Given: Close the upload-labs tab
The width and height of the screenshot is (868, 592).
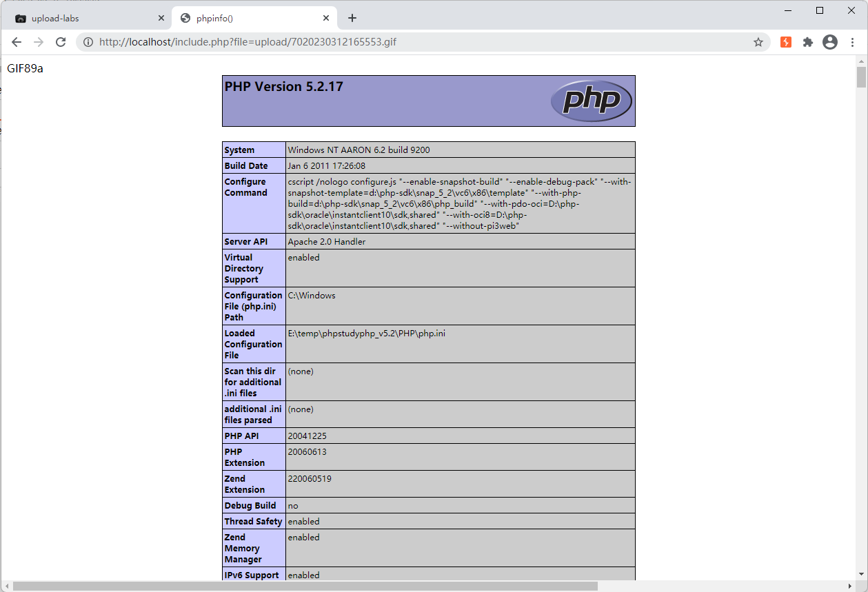Looking at the screenshot, I should point(161,18).
